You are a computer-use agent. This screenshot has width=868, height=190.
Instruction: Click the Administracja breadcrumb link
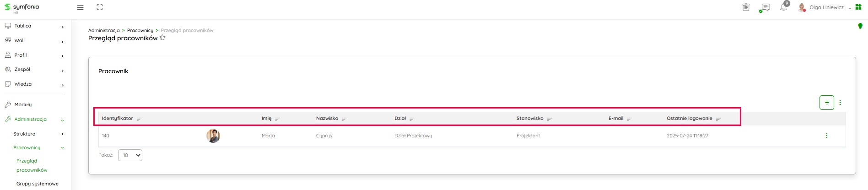[x=104, y=30]
